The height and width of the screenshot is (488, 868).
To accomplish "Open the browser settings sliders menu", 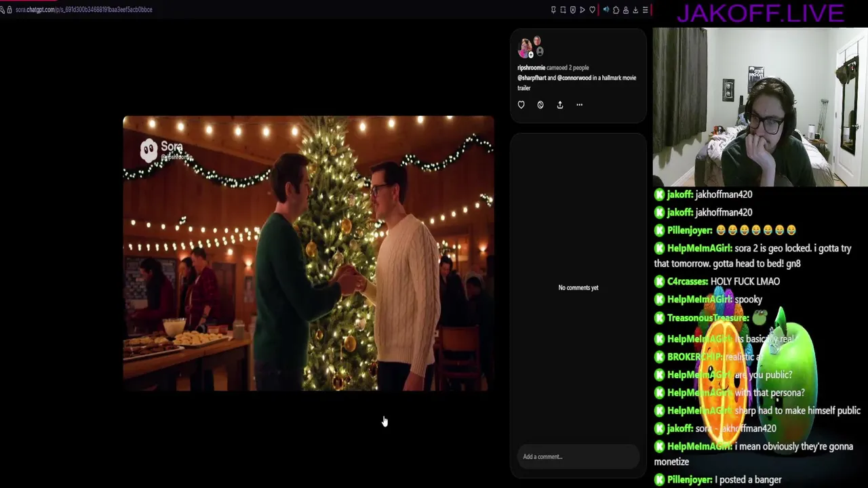I will pyautogui.click(x=646, y=9).
